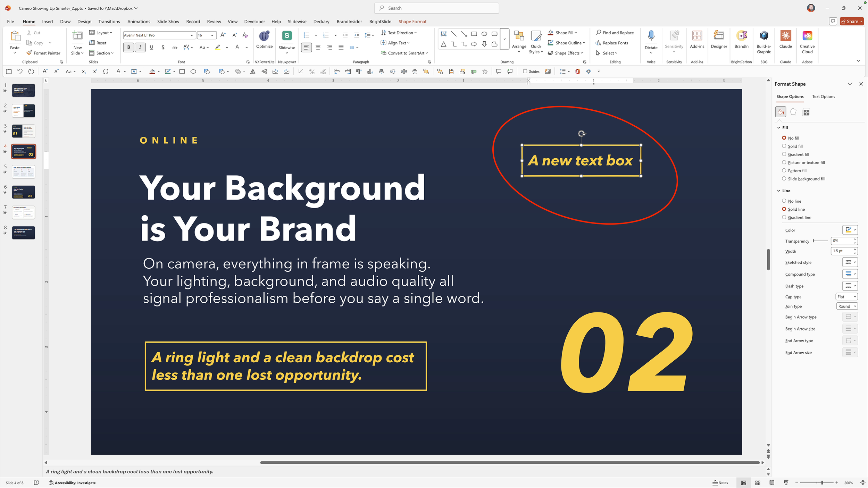Justify the paragraph text
The width and height of the screenshot is (868, 488).
point(341,47)
